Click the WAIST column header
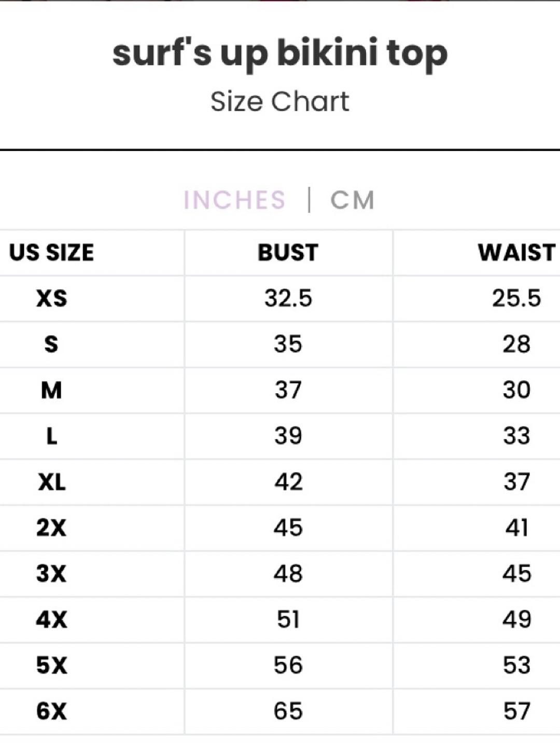Viewport: 560px width, 747px height. (516, 253)
